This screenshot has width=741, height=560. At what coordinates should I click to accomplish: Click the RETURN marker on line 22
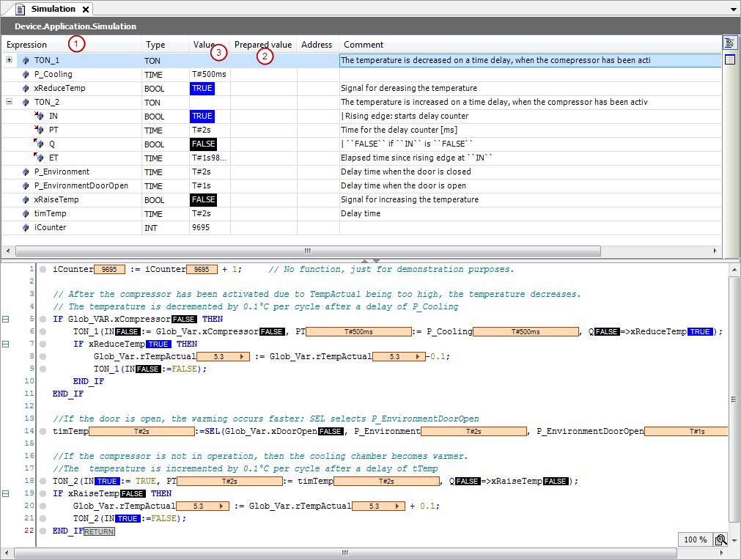tap(98, 531)
